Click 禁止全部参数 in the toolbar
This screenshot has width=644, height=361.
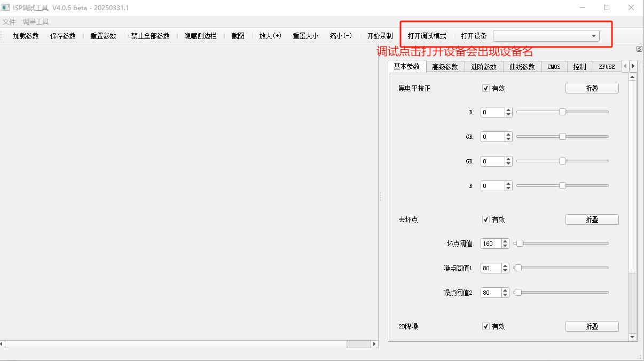pyautogui.click(x=151, y=36)
